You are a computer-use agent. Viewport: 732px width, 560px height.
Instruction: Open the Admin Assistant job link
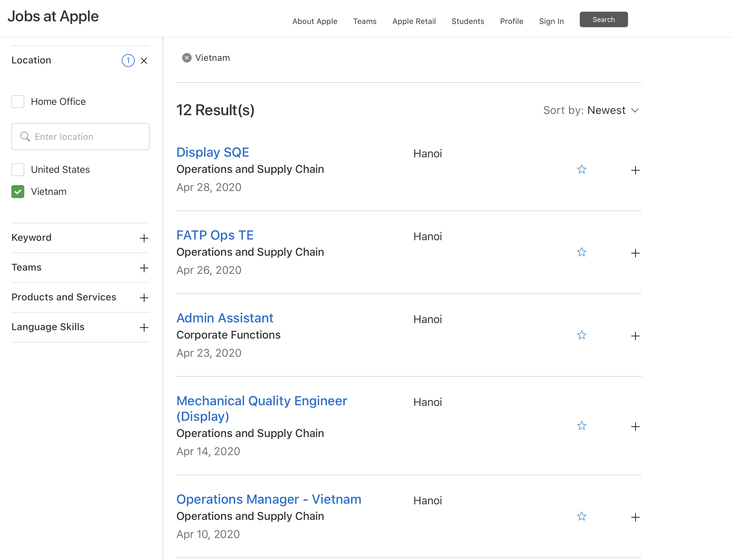pos(225,318)
